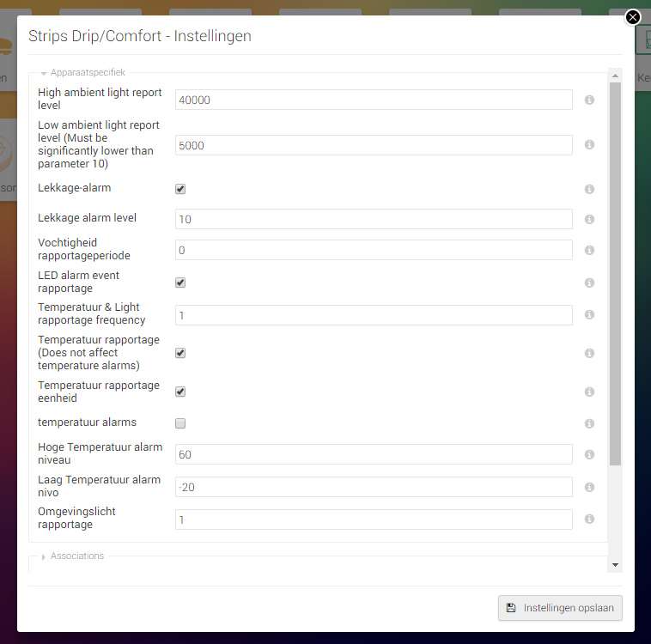Toggle LED alarm event rapportage checkbox

(180, 283)
